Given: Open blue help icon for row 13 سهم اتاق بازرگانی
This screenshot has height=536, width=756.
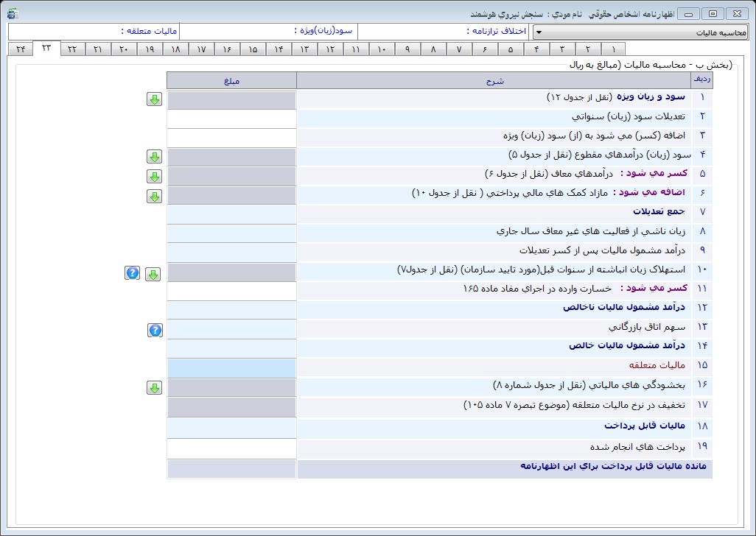Looking at the screenshot, I should [155, 331].
